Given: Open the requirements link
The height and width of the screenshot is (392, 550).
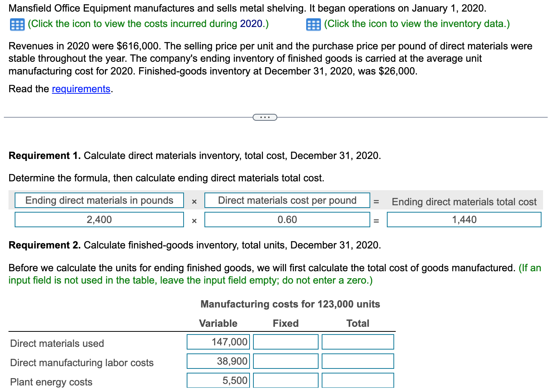Looking at the screenshot, I should coord(81,89).
